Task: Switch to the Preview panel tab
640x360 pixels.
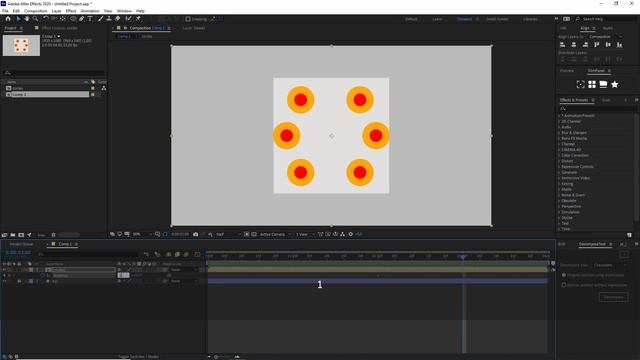Action: tap(567, 71)
